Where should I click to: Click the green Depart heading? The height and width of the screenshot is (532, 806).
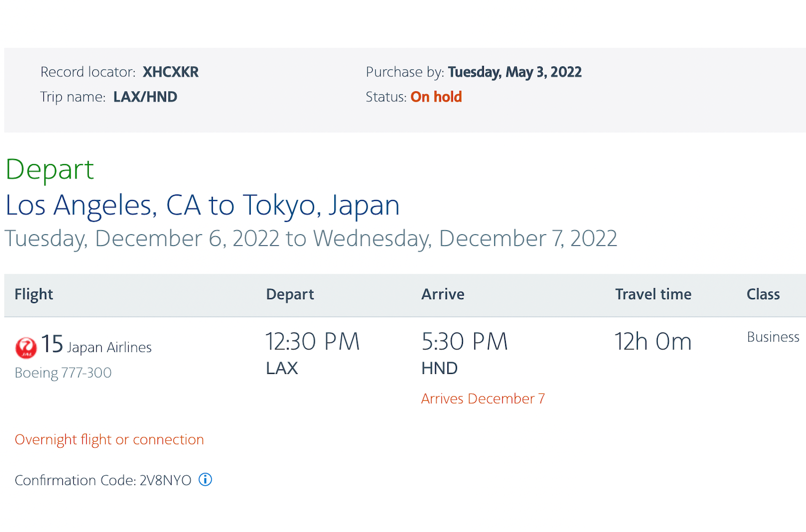coord(49,170)
